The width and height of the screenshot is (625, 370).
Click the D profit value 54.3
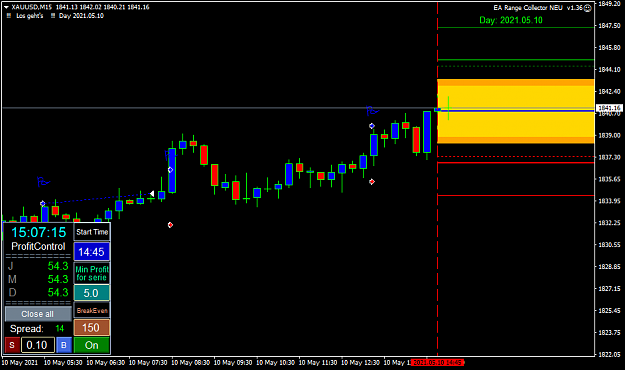[x=58, y=292]
